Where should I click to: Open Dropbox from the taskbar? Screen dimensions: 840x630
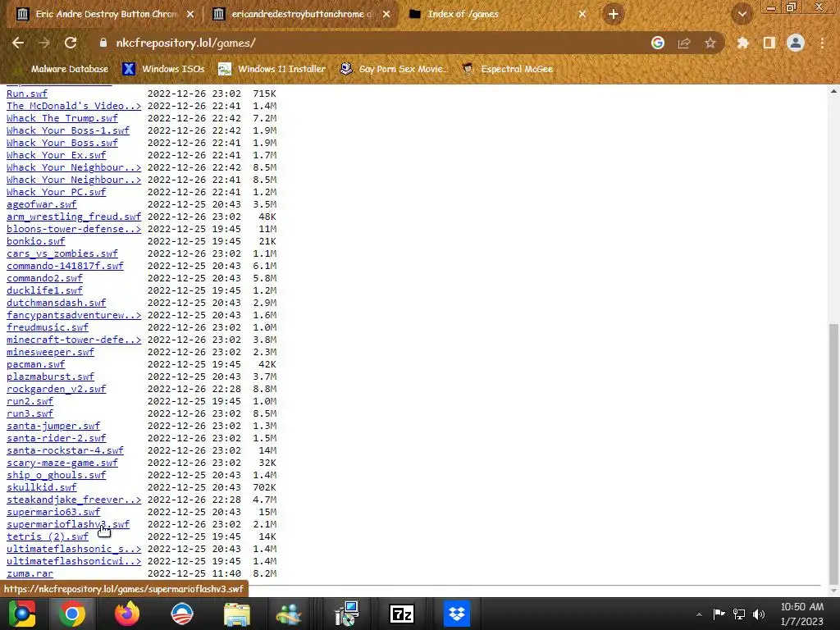pos(457,614)
